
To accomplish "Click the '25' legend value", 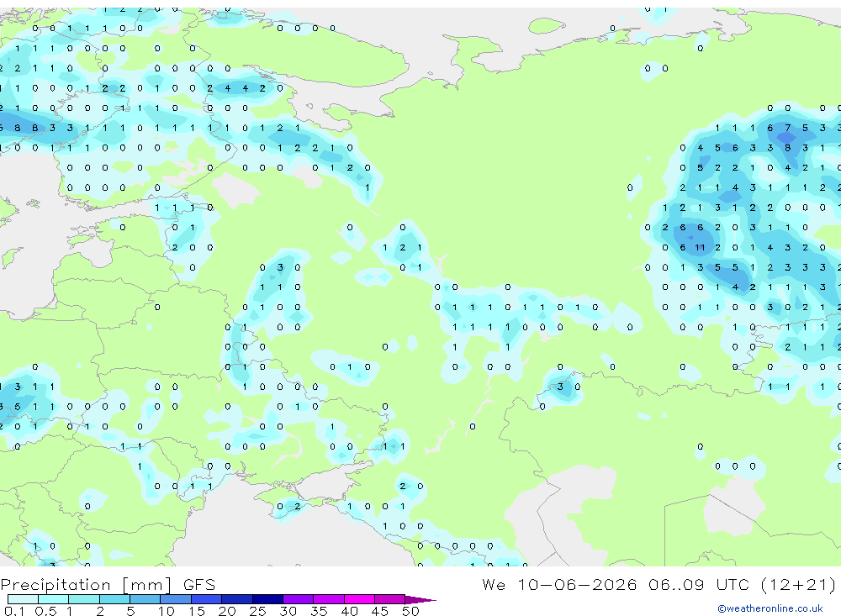I will (x=257, y=611).
